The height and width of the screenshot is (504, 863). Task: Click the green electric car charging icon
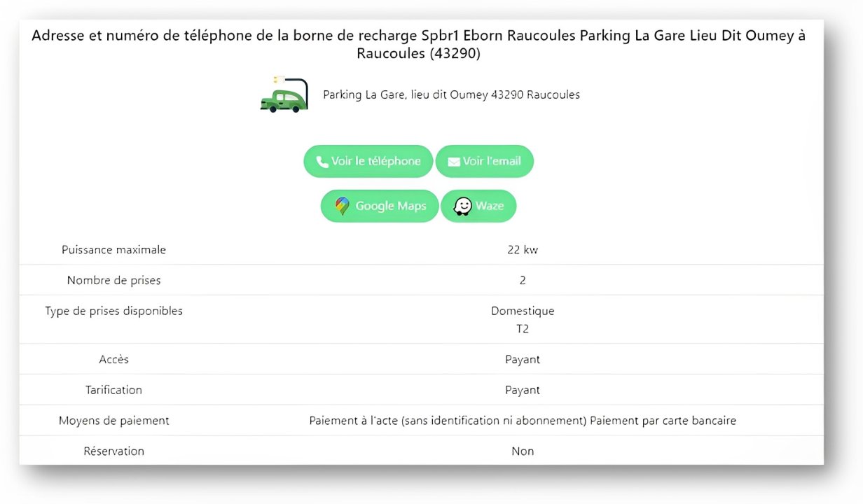coord(284,95)
